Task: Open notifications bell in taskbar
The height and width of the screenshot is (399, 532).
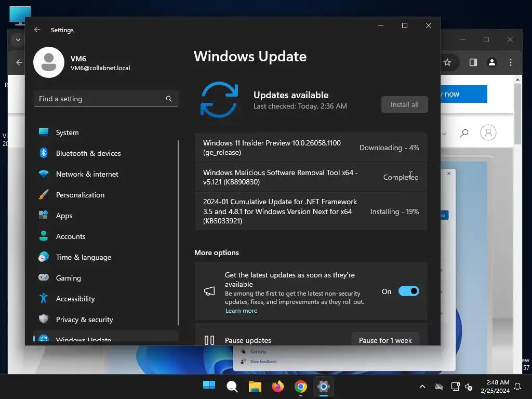Action: 518,387
